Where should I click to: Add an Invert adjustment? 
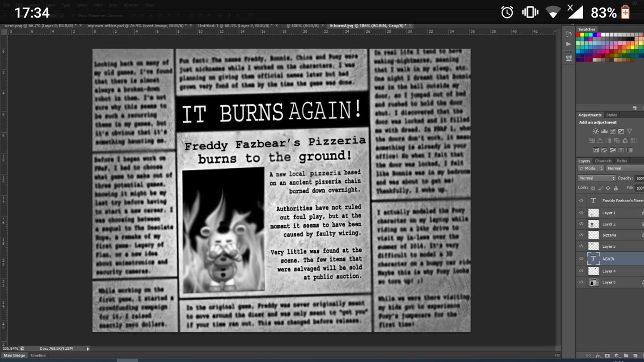(x=596, y=150)
